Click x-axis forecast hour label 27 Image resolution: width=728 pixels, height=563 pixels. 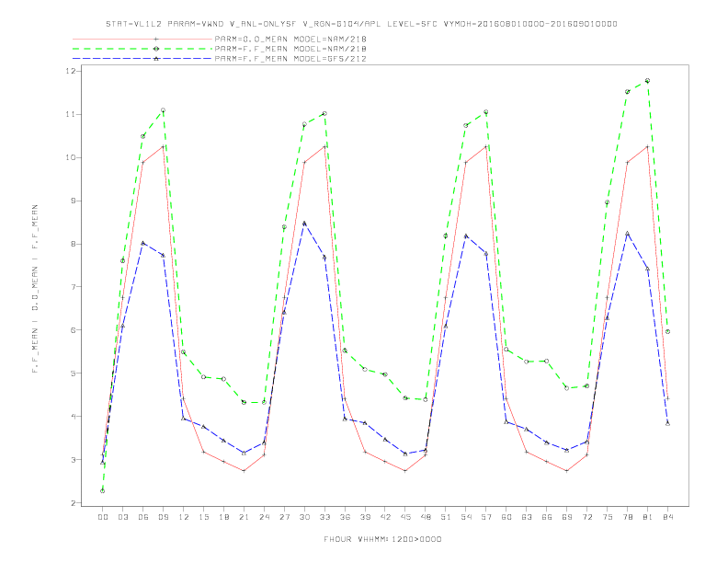click(x=284, y=517)
